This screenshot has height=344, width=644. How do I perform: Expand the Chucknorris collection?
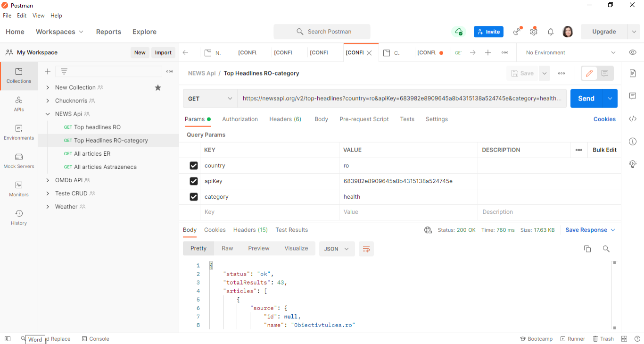[48, 101]
